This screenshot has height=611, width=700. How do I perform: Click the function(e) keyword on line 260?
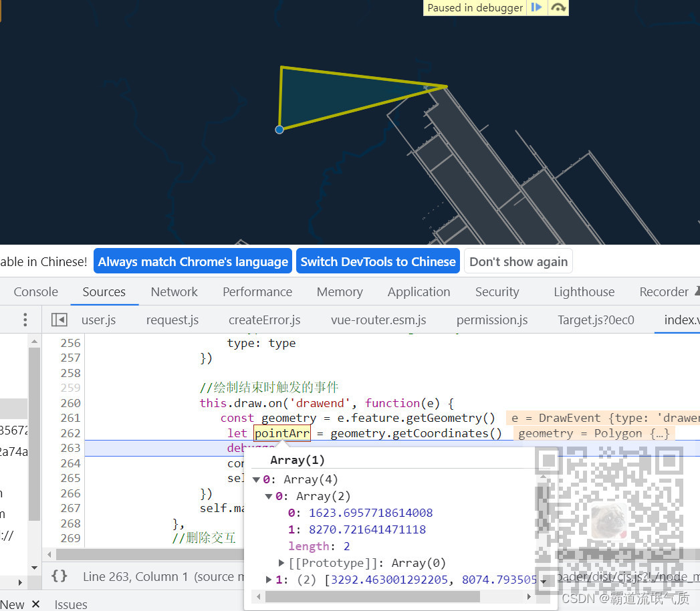402,404
